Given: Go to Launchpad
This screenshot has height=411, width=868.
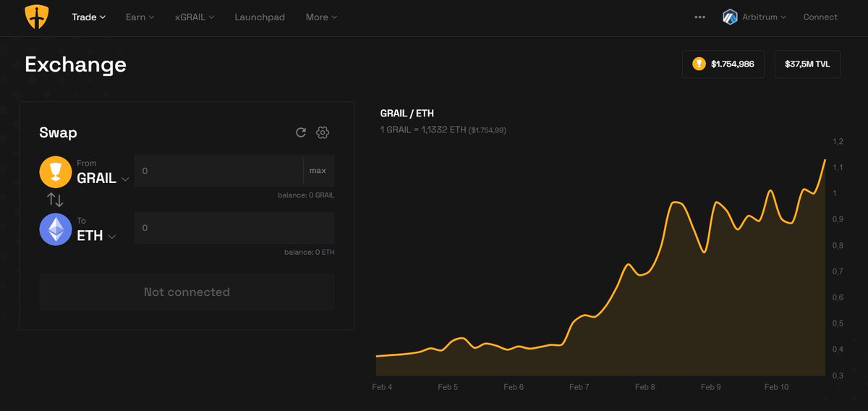Looking at the screenshot, I should (x=260, y=17).
